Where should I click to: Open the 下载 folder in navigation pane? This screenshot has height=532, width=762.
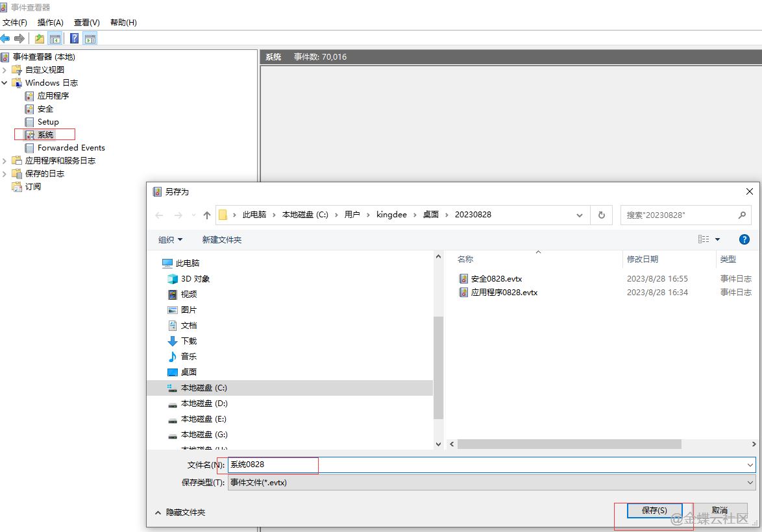[x=188, y=341]
